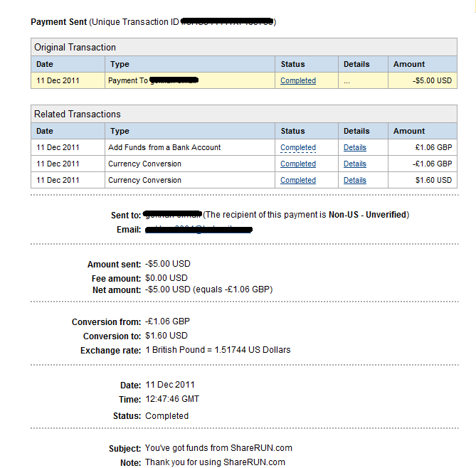The image size is (476, 468).
Task: Click Completed link for -£1.06 GBP conversion
Action: click(x=298, y=164)
